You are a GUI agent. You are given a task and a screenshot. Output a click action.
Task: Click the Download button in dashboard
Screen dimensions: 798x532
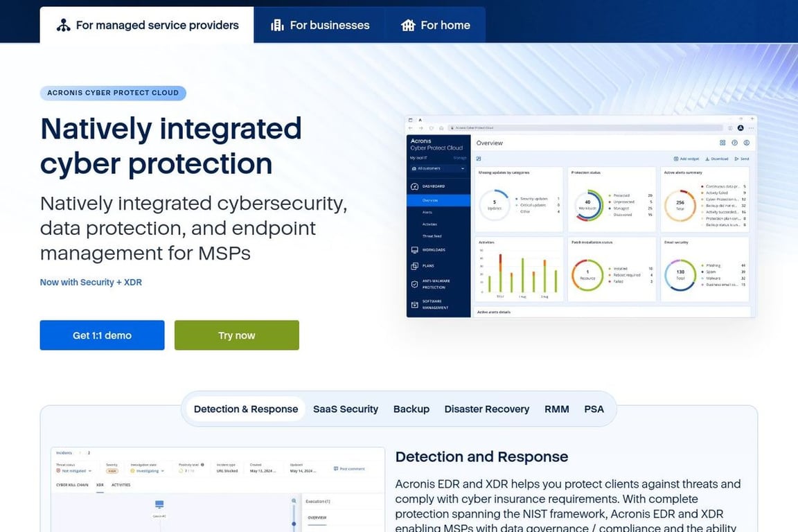pos(716,159)
